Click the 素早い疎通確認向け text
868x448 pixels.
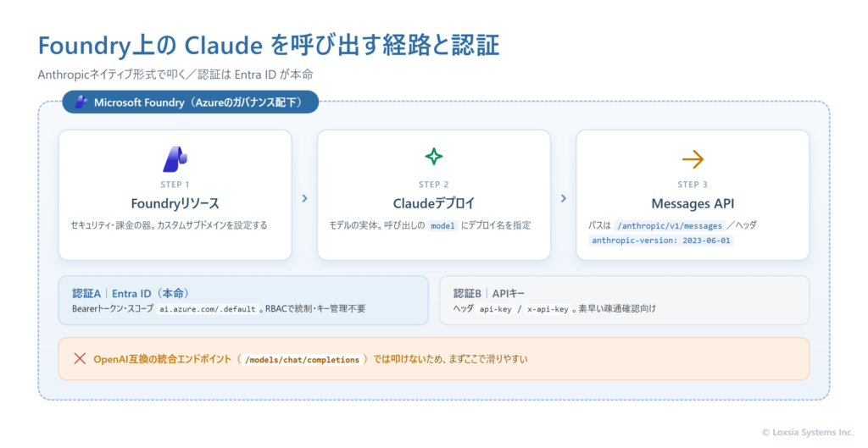click(x=617, y=308)
